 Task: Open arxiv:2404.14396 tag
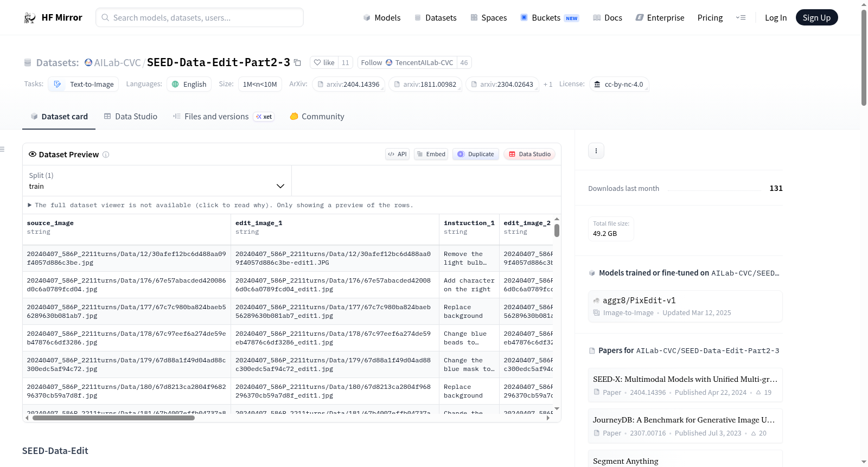[x=349, y=84]
